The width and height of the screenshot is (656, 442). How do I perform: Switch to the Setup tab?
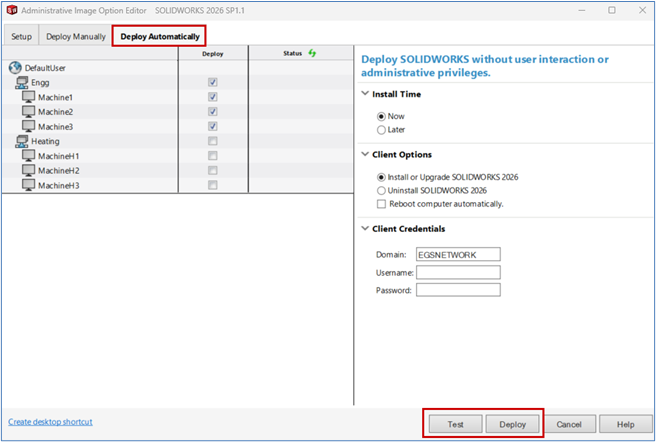[x=21, y=36]
